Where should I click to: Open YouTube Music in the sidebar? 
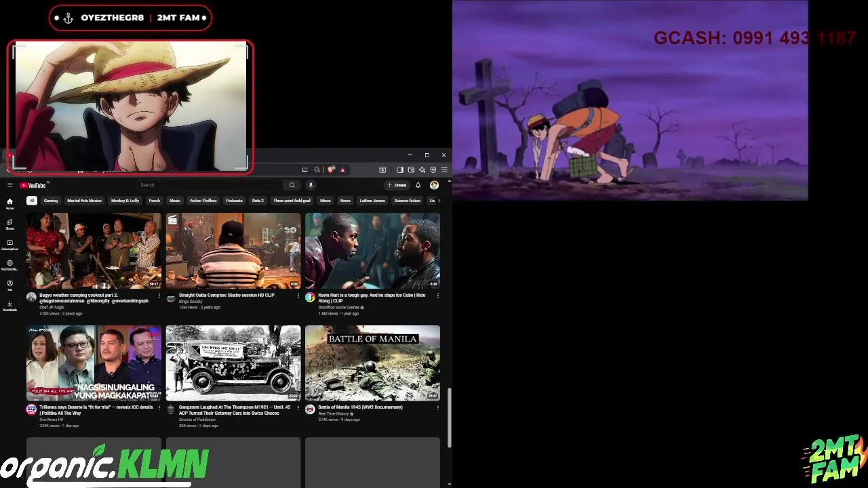9,265
